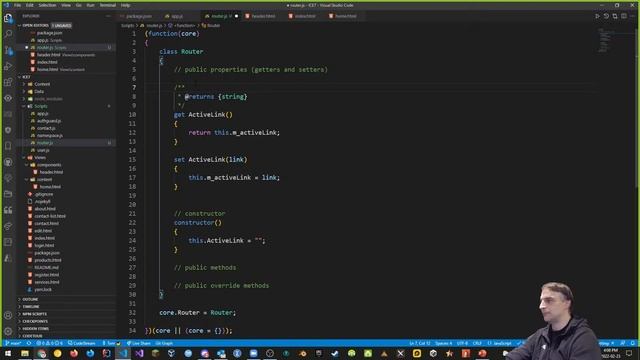The image size is (640, 360).
Task: Switch to the app.js editor tab
Action: coord(177,16)
